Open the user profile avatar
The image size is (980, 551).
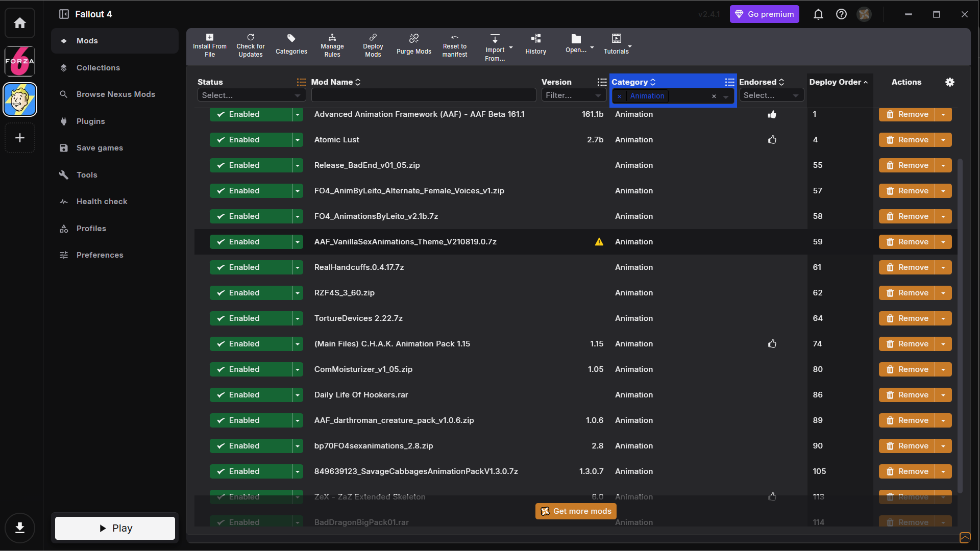click(x=864, y=14)
